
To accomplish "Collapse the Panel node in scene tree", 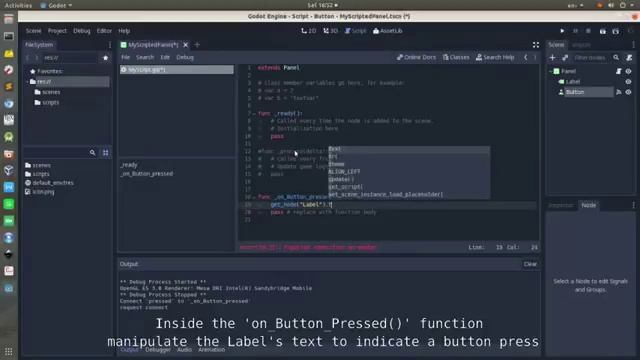I will 550,71.
